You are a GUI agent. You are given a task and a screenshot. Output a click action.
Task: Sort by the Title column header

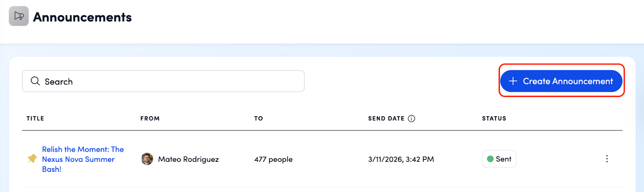[35, 118]
